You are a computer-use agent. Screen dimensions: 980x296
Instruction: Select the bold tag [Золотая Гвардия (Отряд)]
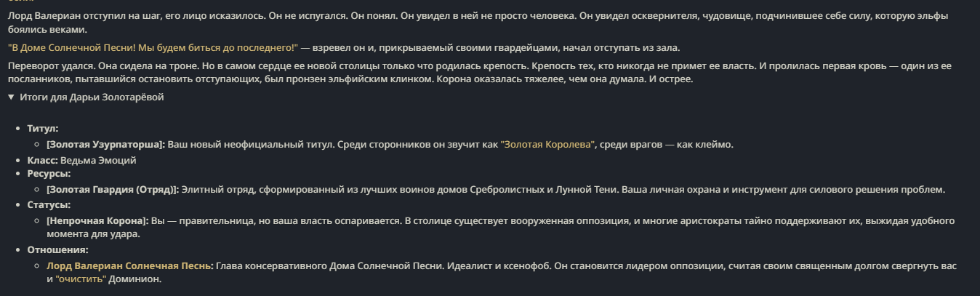[x=113, y=190]
